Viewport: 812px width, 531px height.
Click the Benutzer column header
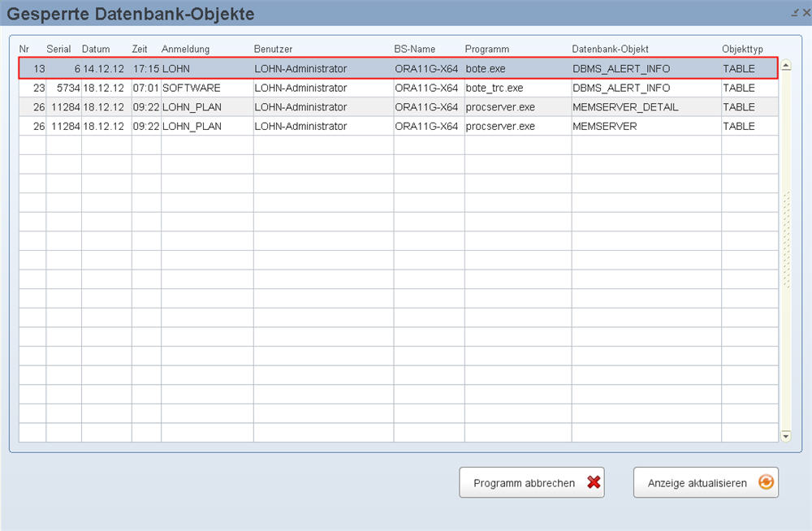[x=273, y=50]
